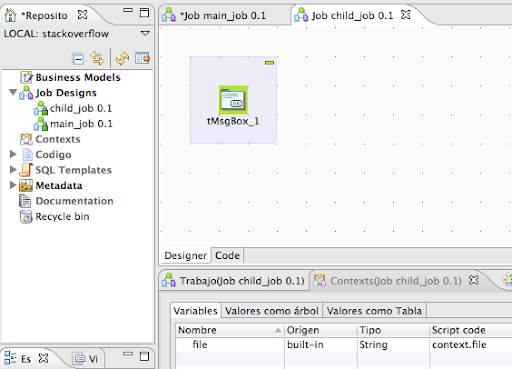Toggle link with editor icon

pyautogui.click(x=97, y=58)
